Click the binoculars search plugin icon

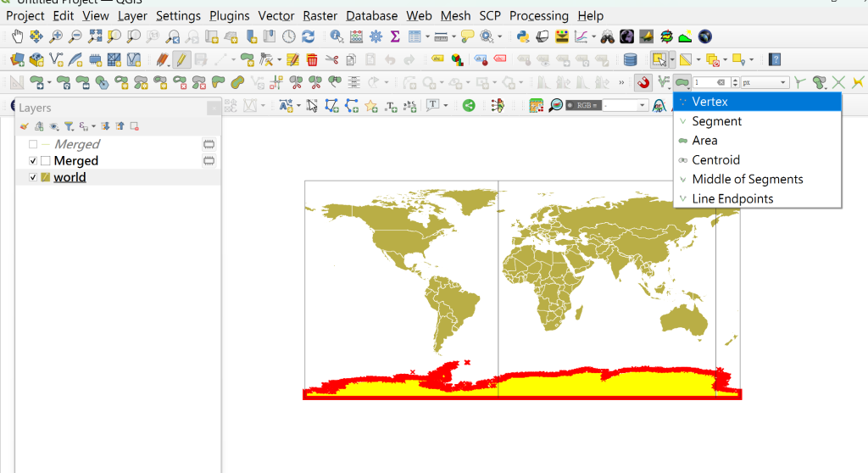pyautogui.click(x=607, y=36)
